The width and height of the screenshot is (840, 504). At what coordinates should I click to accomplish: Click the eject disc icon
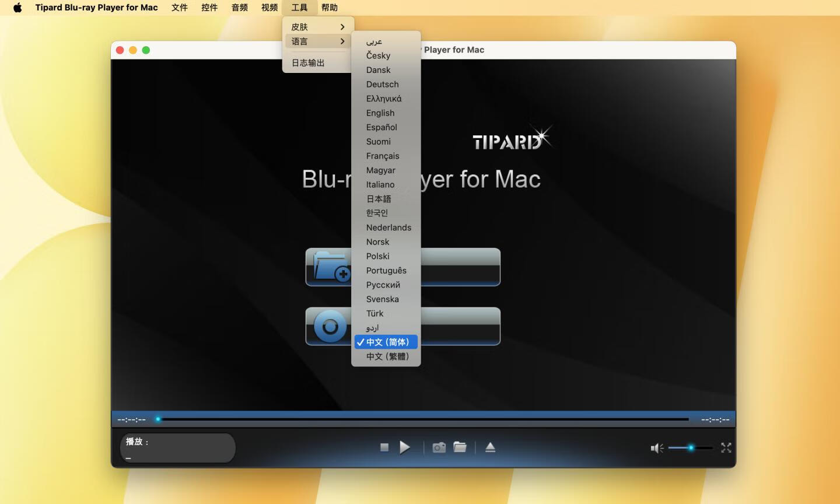point(490,447)
